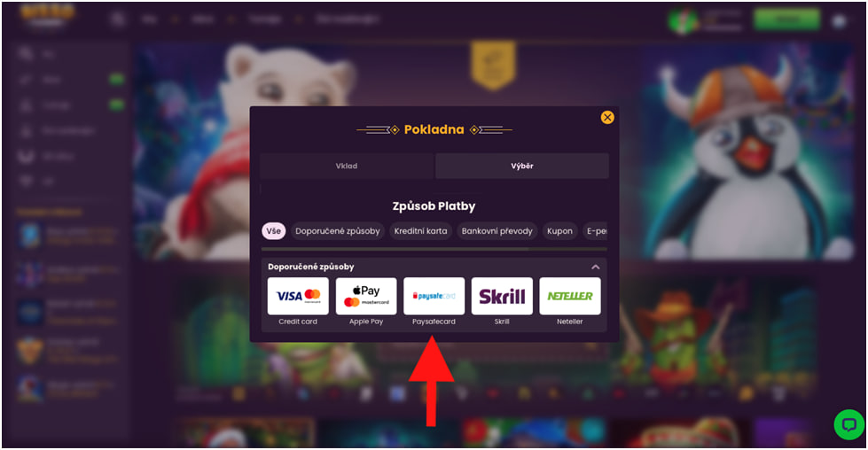Filter by Kreditní karta chip
The width and height of the screenshot is (868, 450).
(x=421, y=231)
